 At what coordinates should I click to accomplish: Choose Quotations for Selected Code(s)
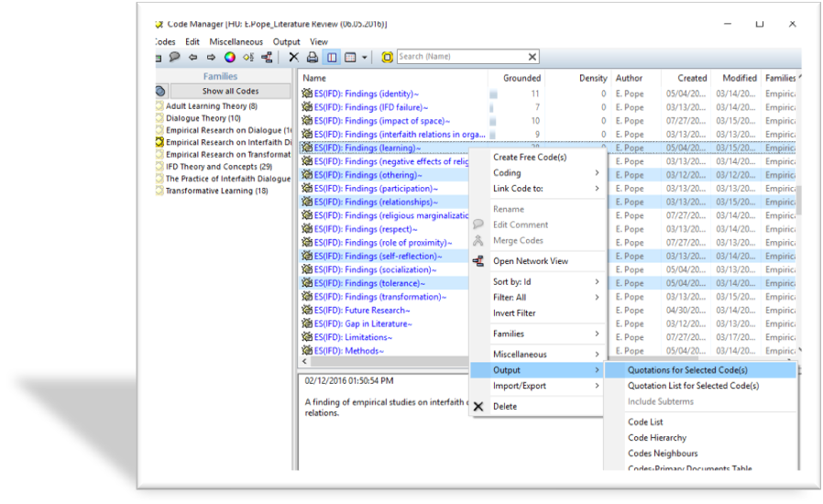click(687, 370)
